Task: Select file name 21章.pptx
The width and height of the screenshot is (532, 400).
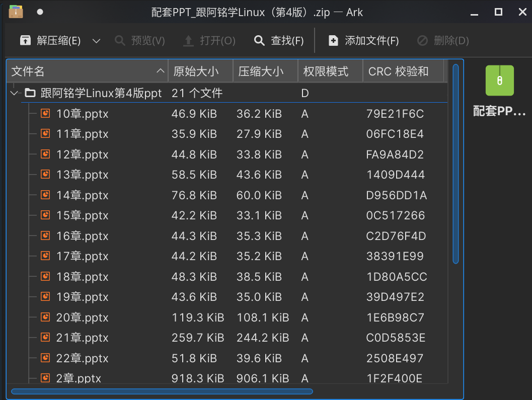Action: tap(82, 338)
